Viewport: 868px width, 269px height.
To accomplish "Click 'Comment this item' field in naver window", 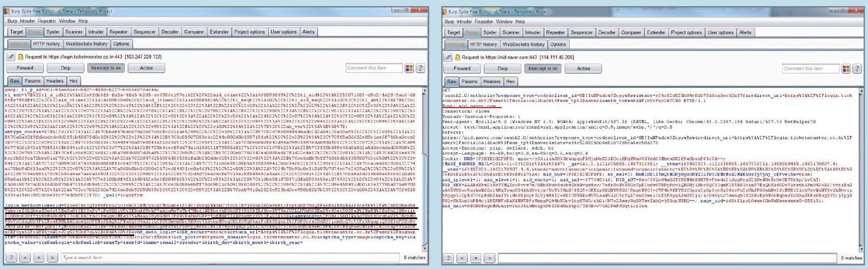I will pos(811,69).
